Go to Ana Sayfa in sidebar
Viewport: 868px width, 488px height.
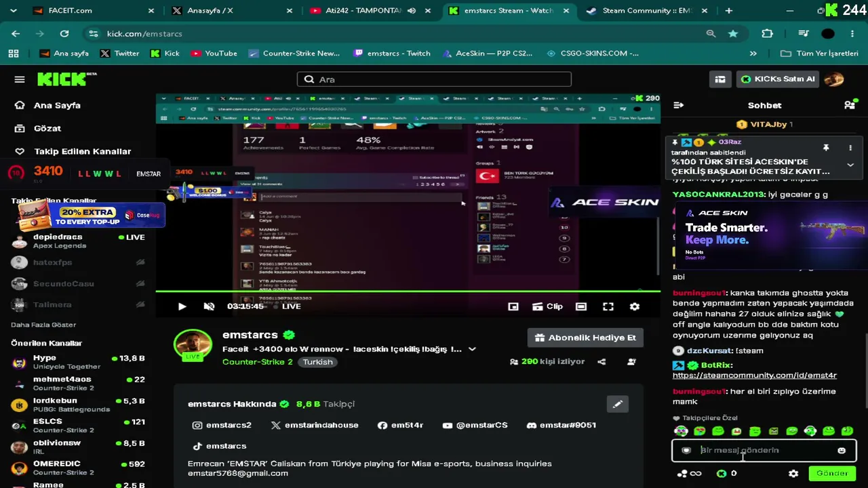[57, 105]
